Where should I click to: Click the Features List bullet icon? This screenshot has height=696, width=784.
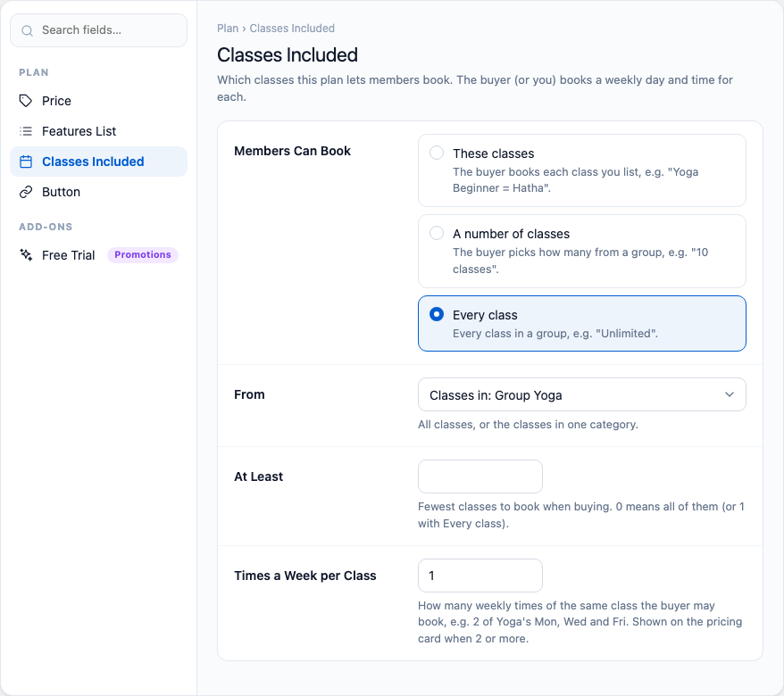pyautogui.click(x=26, y=131)
